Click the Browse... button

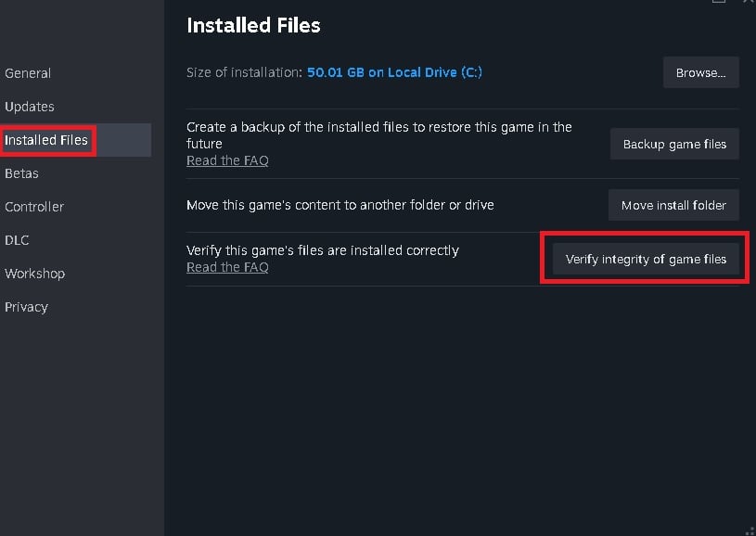coord(700,72)
